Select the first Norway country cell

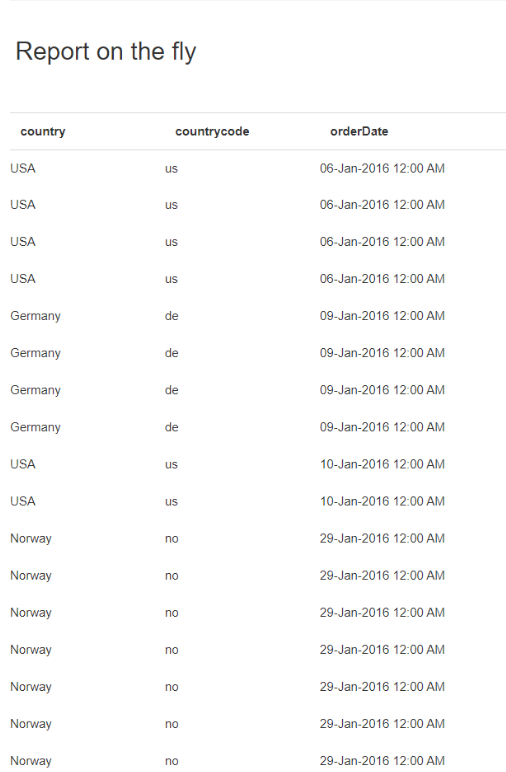(x=31, y=539)
